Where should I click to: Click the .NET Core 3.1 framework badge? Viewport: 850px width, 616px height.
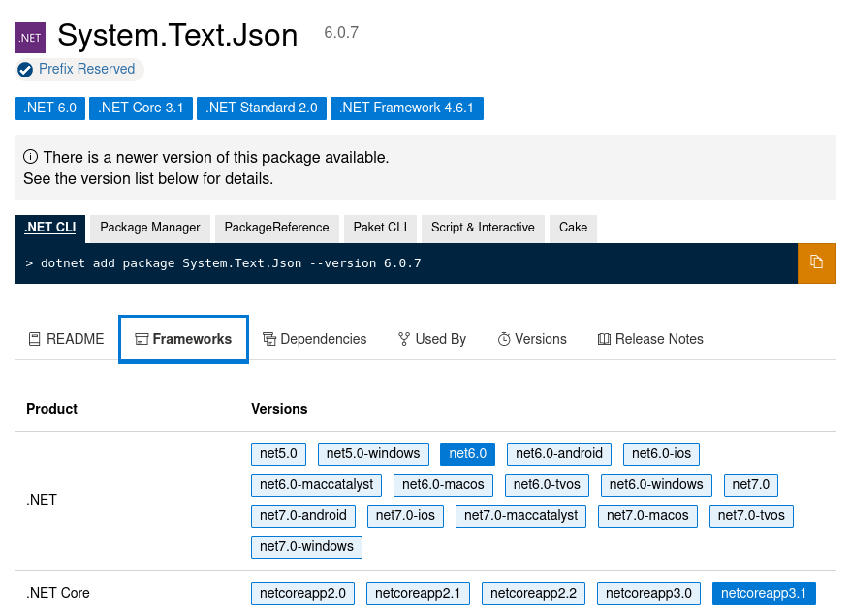pos(141,108)
